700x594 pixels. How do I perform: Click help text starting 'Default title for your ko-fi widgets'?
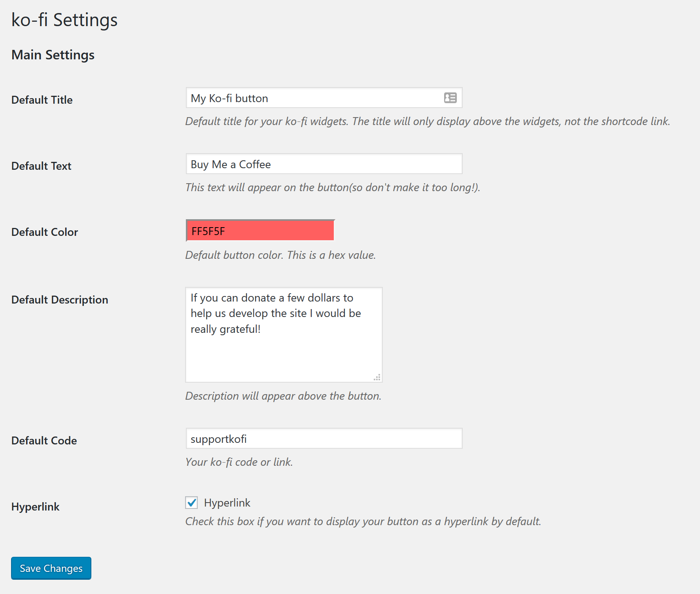click(428, 121)
